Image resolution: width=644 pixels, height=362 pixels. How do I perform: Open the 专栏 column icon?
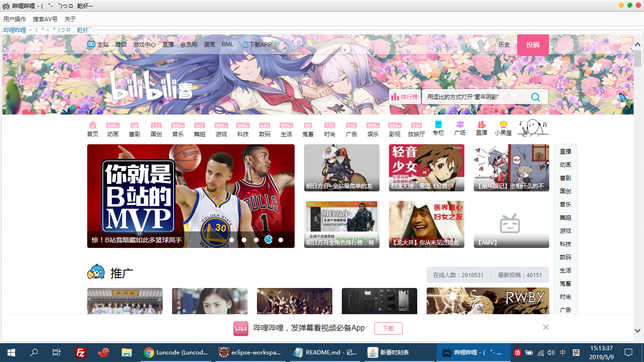pos(438,124)
